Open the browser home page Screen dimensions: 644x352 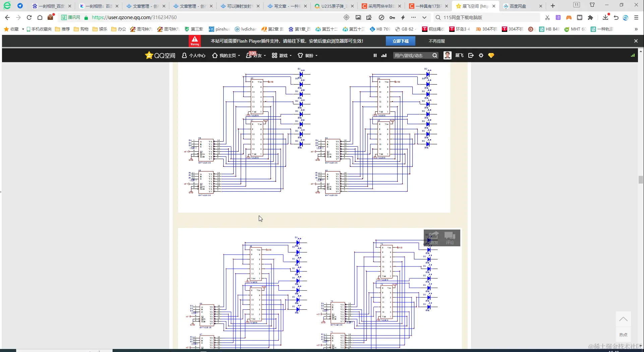pos(40,17)
